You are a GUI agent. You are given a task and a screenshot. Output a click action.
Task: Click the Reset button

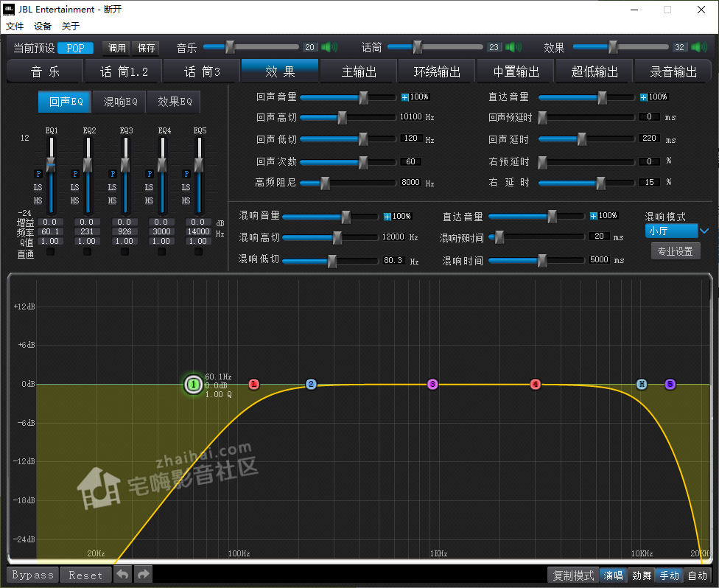click(x=85, y=575)
